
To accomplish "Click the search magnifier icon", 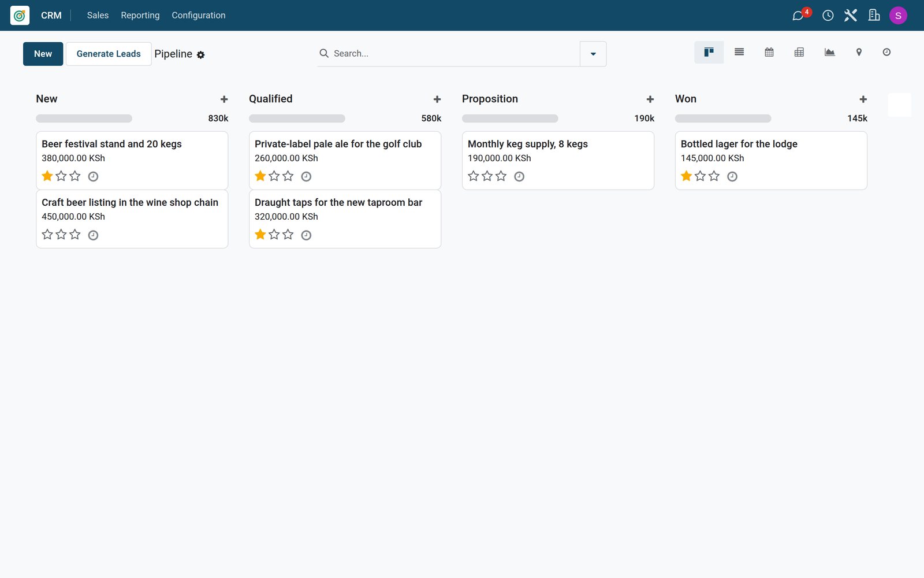I will coord(324,53).
